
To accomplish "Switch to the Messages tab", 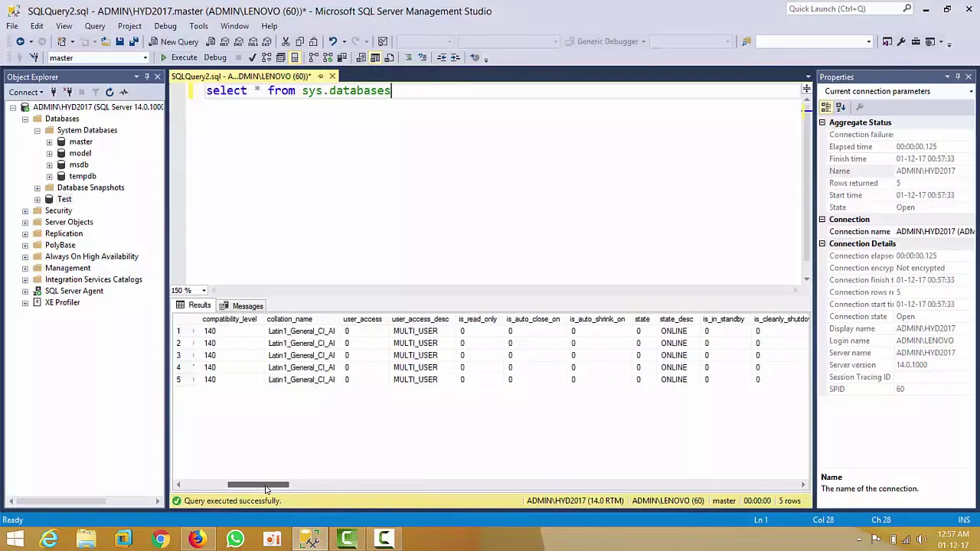I will click(241, 305).
